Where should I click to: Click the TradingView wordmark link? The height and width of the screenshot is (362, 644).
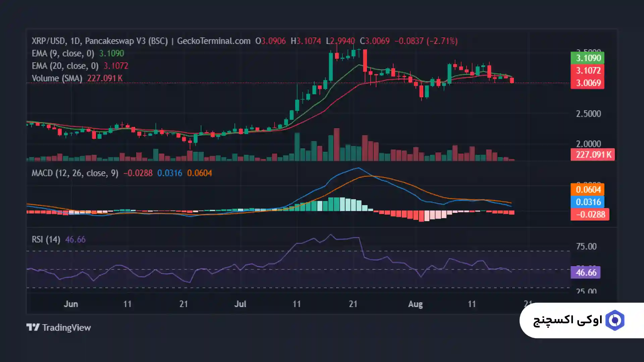coord(66,327)
